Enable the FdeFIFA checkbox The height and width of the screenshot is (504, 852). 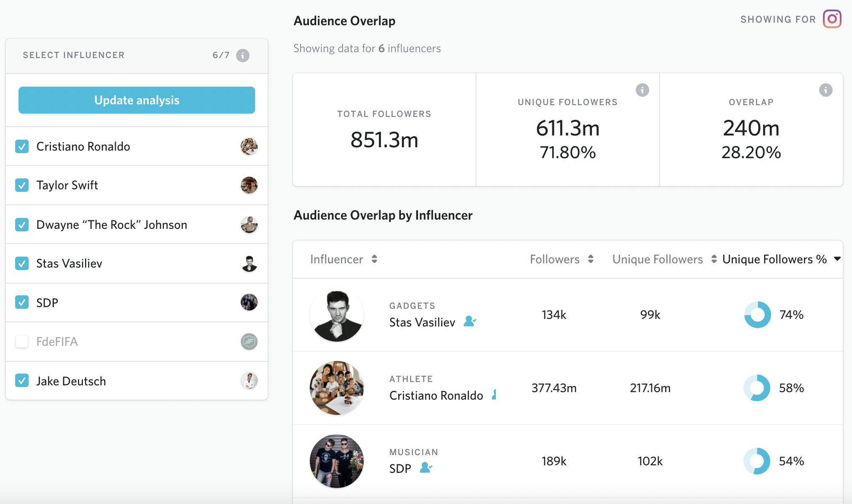click(22, 341)
